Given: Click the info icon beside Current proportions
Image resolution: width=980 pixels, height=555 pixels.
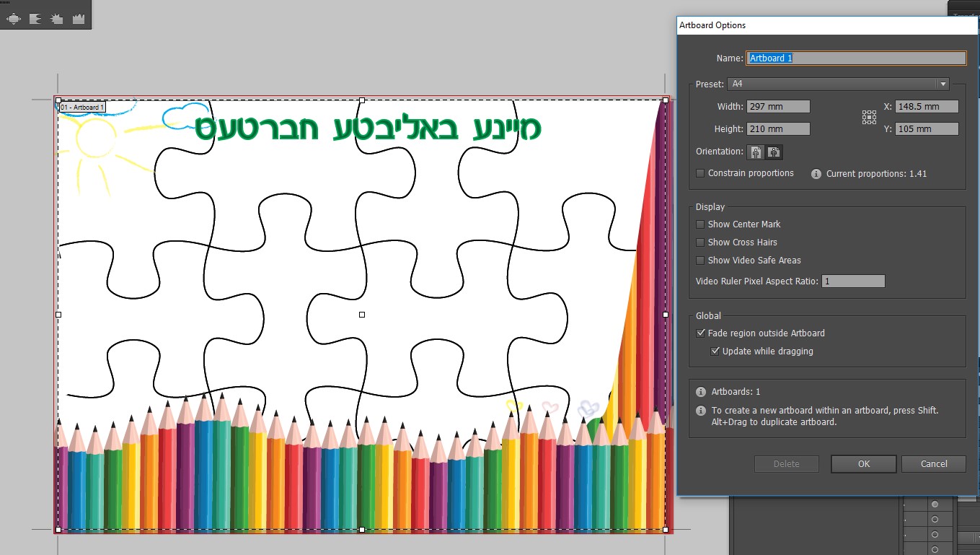Looking at the screenshot, I should pyautogui.click(x=816, y=173).
